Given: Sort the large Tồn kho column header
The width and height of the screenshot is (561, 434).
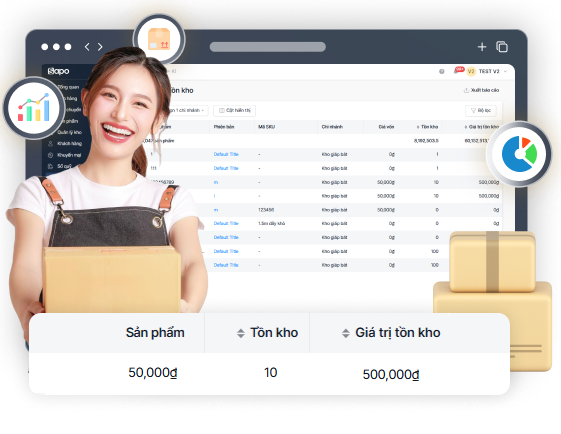Looking at the screenshot, I should [267, 333].
